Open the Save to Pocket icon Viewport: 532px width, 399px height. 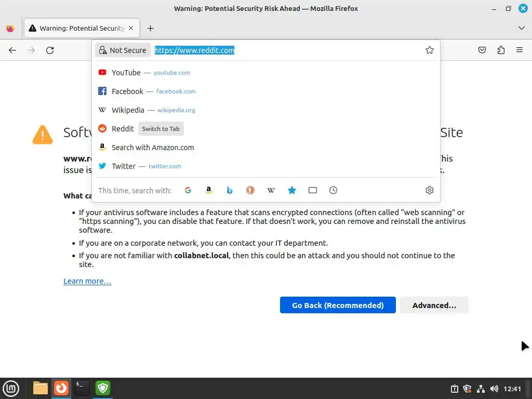[x=482, y=50]
